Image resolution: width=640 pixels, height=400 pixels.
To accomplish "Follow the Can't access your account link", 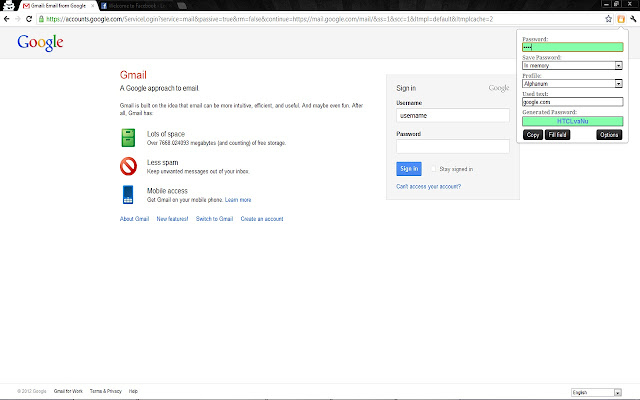I will (x=428, y=187).
